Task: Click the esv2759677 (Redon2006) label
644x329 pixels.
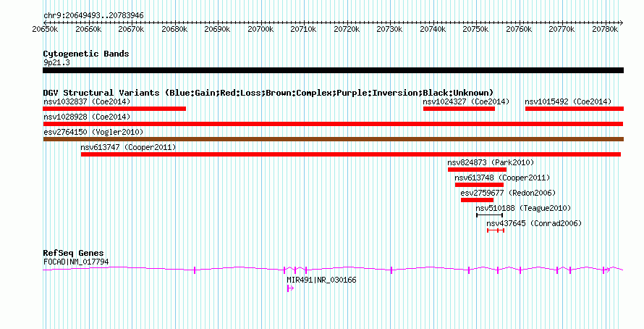Action: coord(508,193)
